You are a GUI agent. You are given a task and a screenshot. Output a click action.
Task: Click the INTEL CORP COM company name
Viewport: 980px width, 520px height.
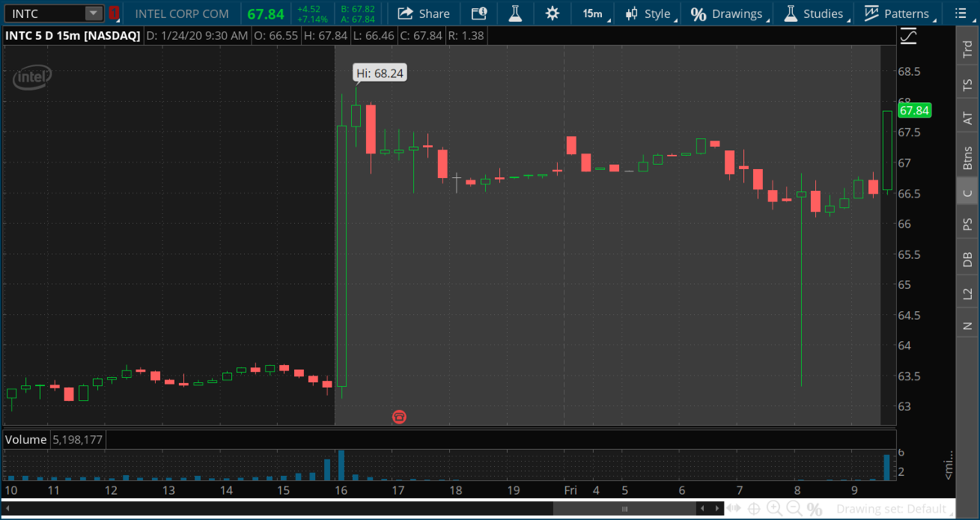182,14
